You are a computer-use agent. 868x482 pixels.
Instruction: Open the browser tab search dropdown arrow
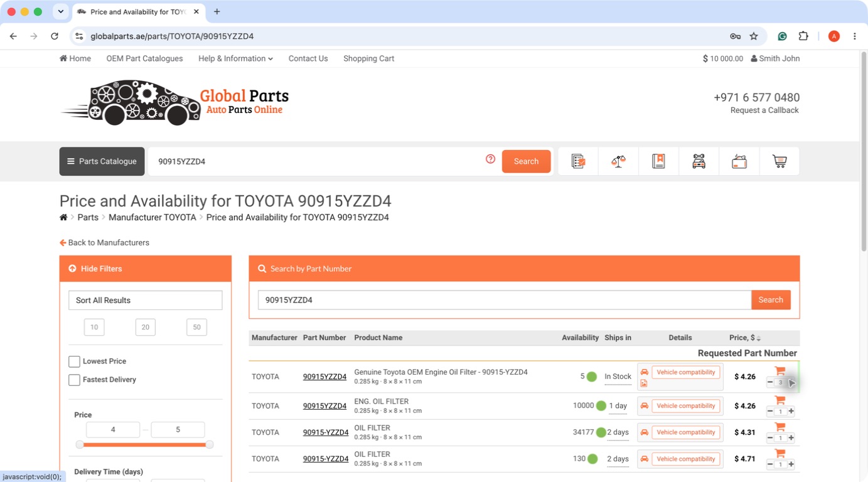pos(60,11)
